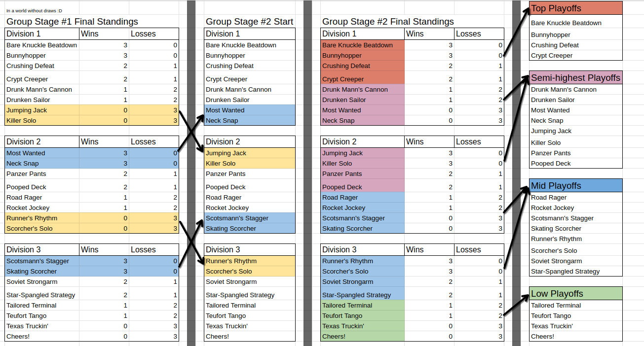Select Bare Knuckle Beatdown in Top Playoffs list
Screen dimensions: 644x346
[566, 23]
